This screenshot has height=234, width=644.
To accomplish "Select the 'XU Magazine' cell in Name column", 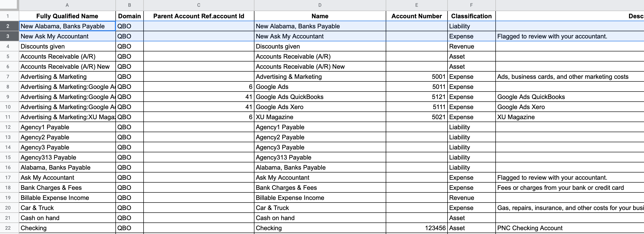I will 320,117.
